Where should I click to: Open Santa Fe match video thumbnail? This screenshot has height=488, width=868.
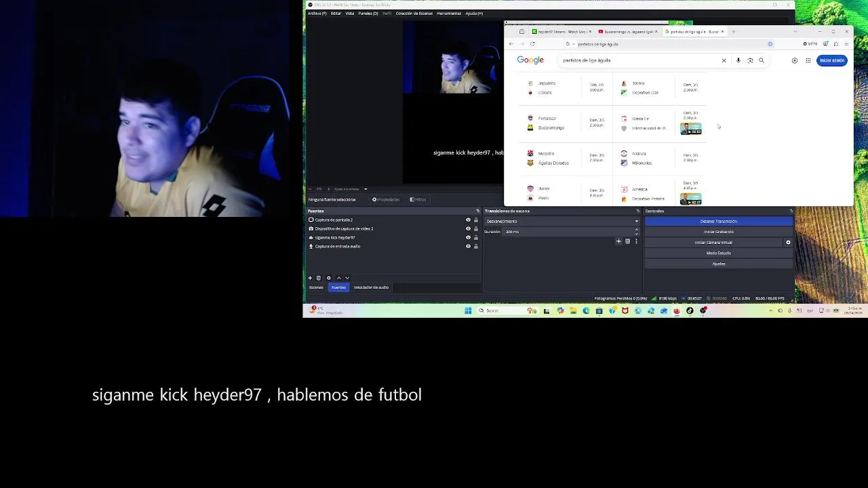[x=691, y=129]
